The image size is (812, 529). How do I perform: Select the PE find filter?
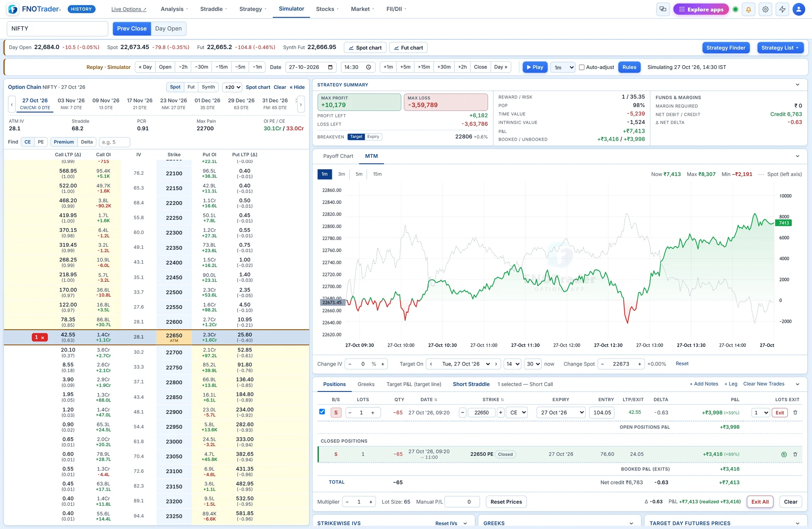pos(41,142)
